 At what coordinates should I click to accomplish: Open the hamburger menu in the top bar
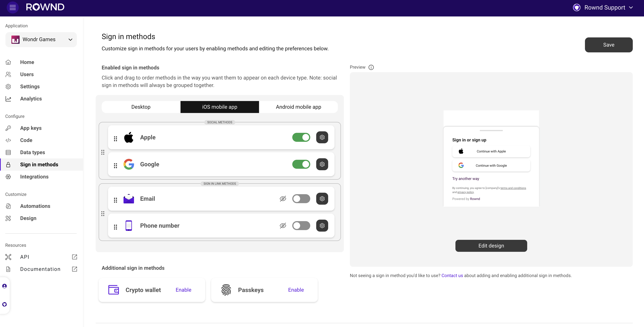tap(13, 7)
